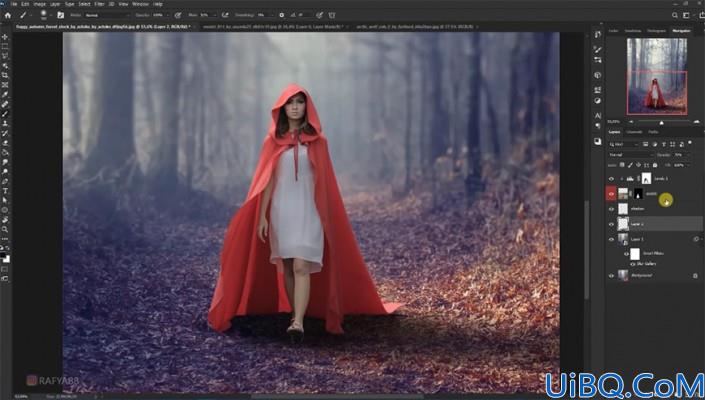
Task: Hide the Background layer
Action: point(611,276)
